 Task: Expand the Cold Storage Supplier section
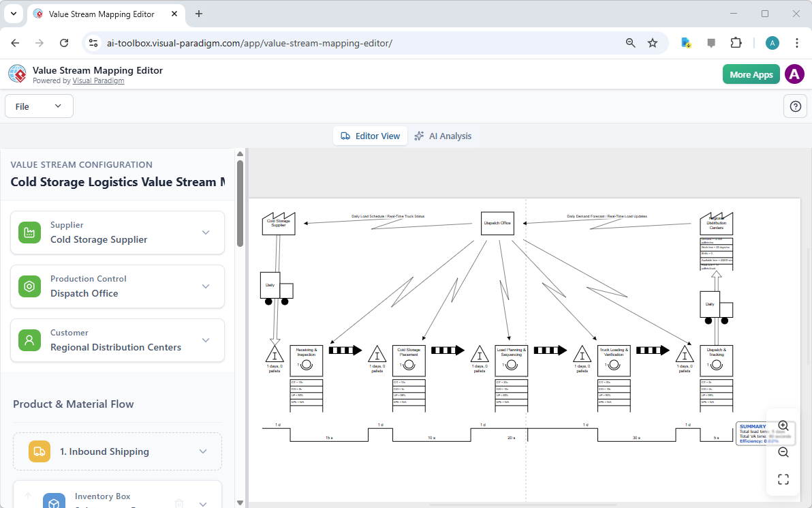(x=206, y=232)
